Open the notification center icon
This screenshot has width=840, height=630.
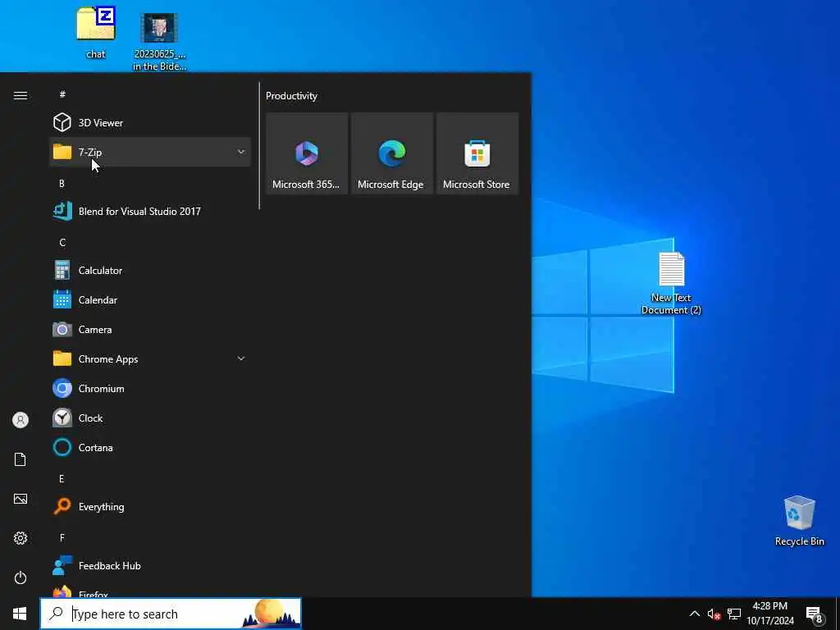pos(815,614)
